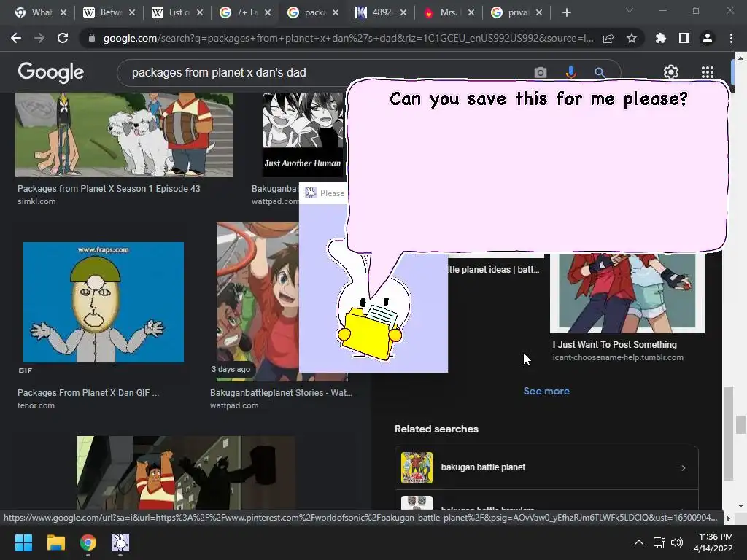Open File Explorer from taskbar
The image size is (747, 560).
[55, 542]
